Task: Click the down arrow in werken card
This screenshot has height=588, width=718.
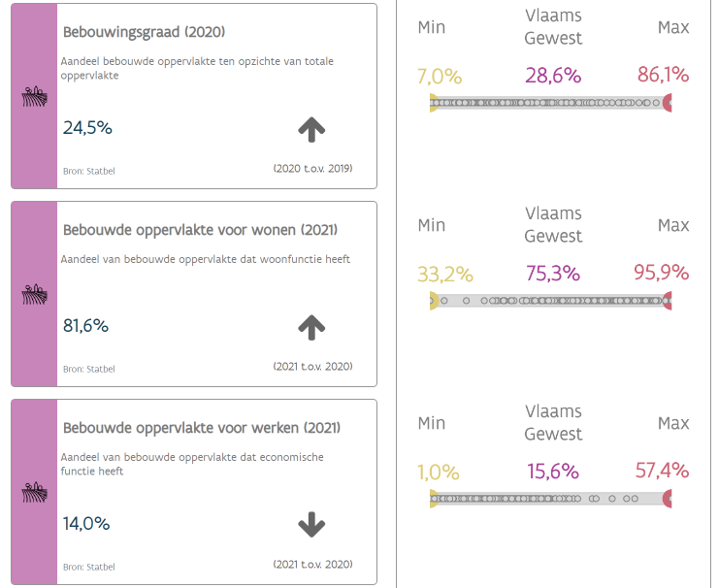Action: coord(310,525)
